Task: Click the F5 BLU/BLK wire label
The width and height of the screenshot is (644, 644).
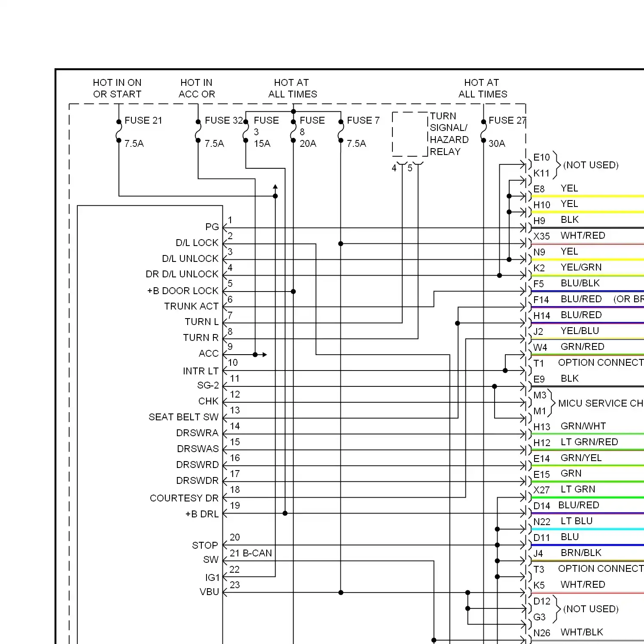Action: [567, 284]
